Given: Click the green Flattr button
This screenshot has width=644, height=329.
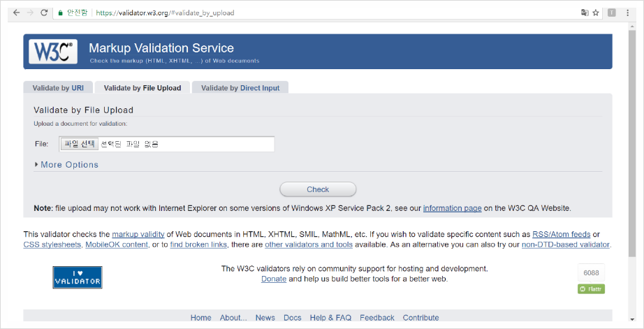Looking at the screenshot, I should (x=591, y=289).
